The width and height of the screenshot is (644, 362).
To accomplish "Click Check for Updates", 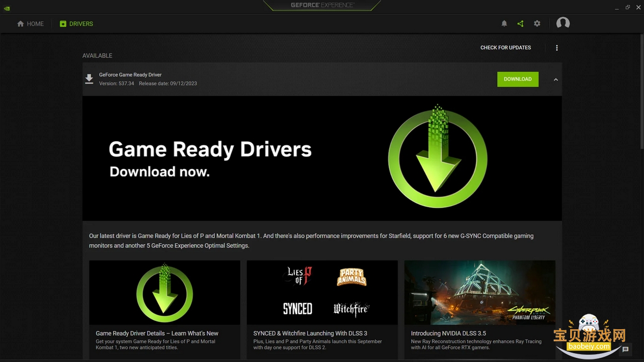I will click(506, 48).
